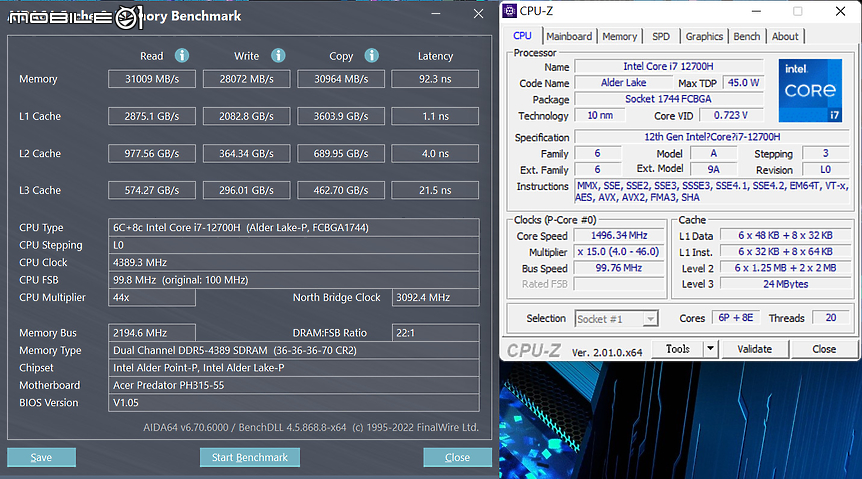Click L3 Cache Read value 574.27 GB/s
The width and height of the screenshot is (862, 479).
pos(152,190)
